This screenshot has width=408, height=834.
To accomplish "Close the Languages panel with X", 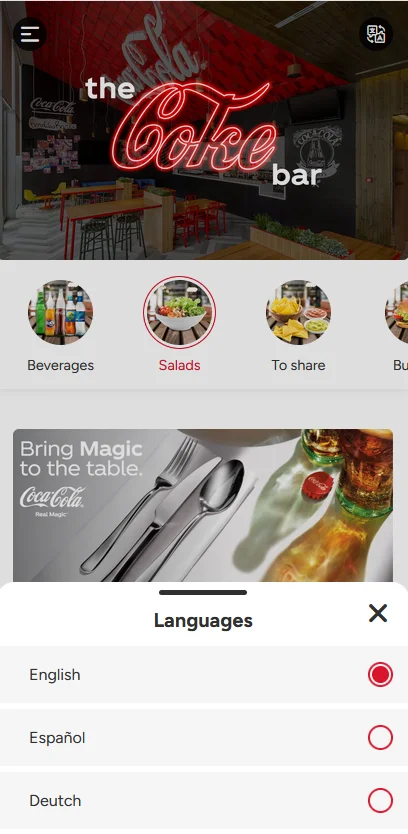I will [378, 613].
